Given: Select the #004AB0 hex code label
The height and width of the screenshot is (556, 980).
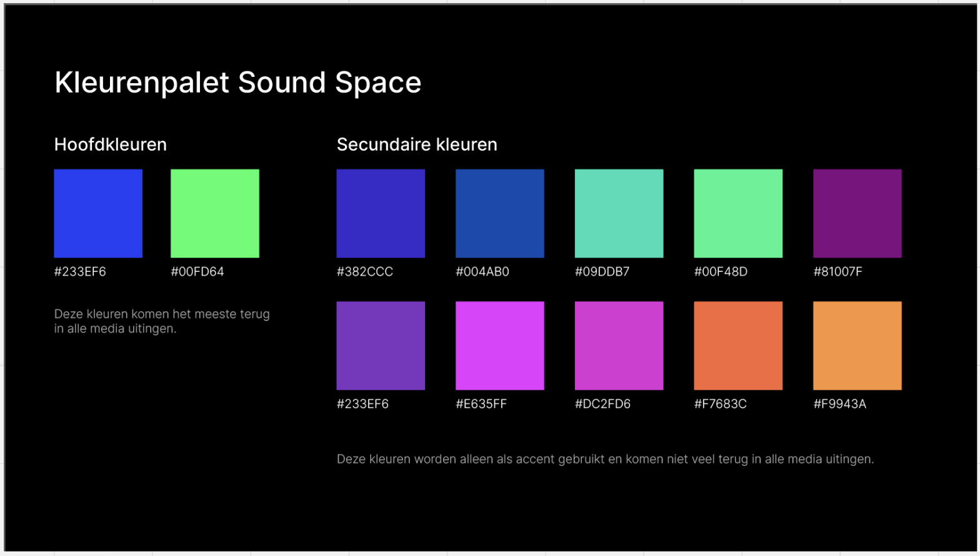Looking at the screenshot, I should pyautogui.click(x=482, y=272).
